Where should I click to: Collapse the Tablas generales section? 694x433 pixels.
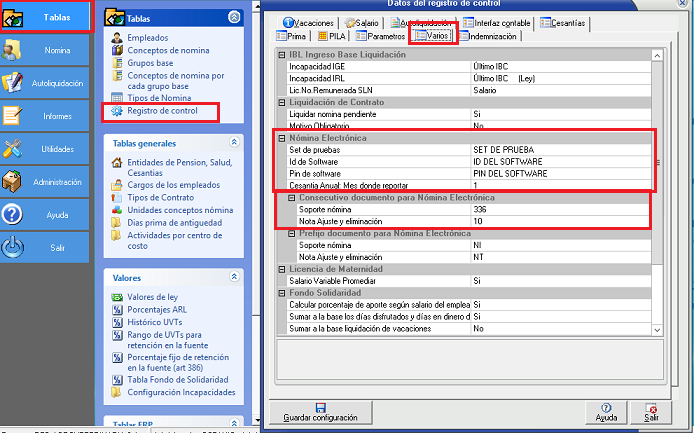(234, 143)
